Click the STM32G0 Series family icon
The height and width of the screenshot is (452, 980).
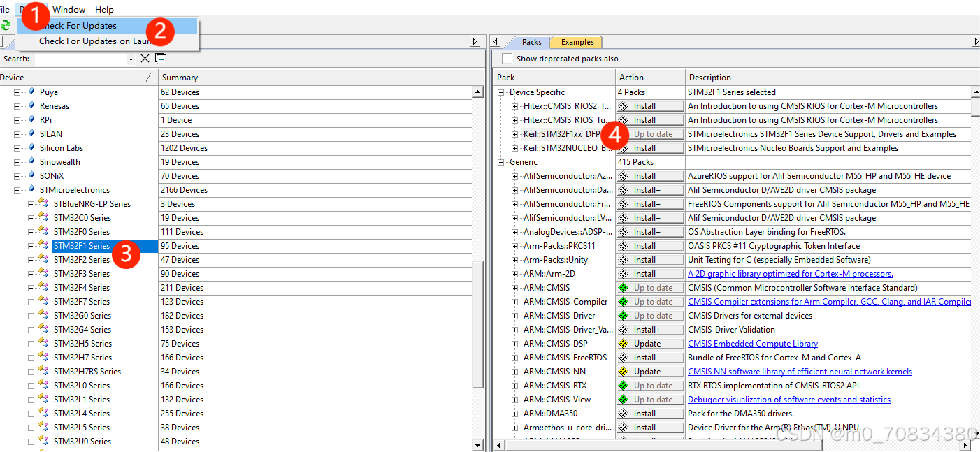point(44,316)
